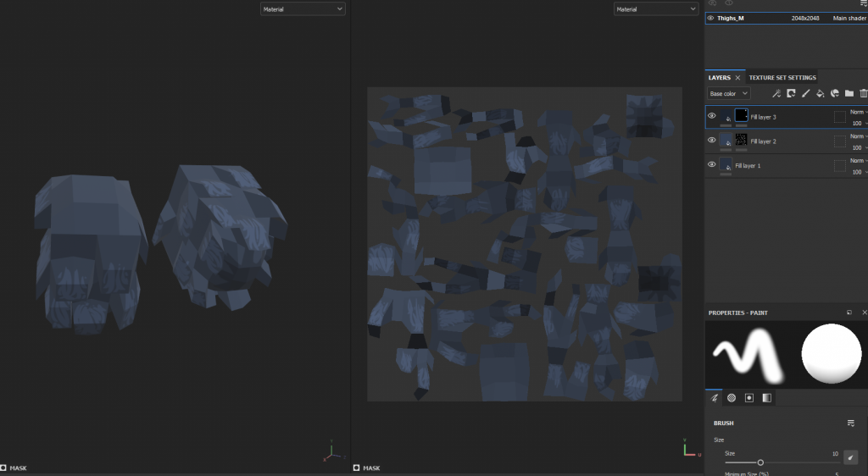Select Fill layer 2 fill content thumbnail
This screenshot has width=868, height=476.
tap(726, 140)
